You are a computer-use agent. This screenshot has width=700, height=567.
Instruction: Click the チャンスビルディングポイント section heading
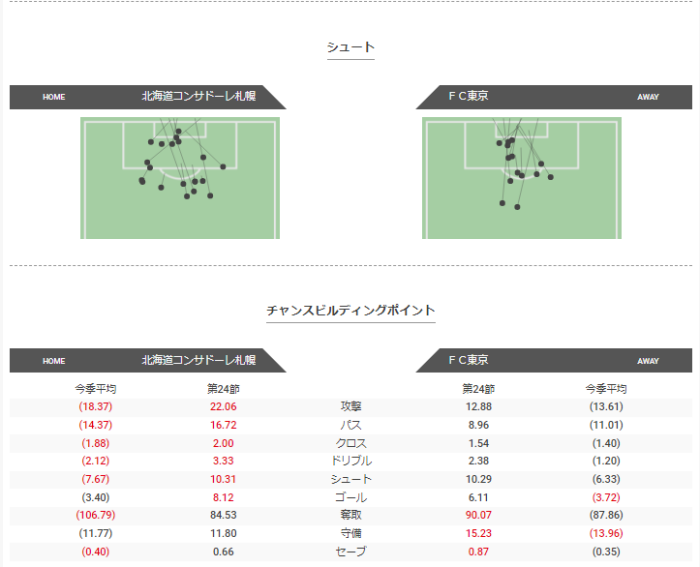[x=350, y=311]
